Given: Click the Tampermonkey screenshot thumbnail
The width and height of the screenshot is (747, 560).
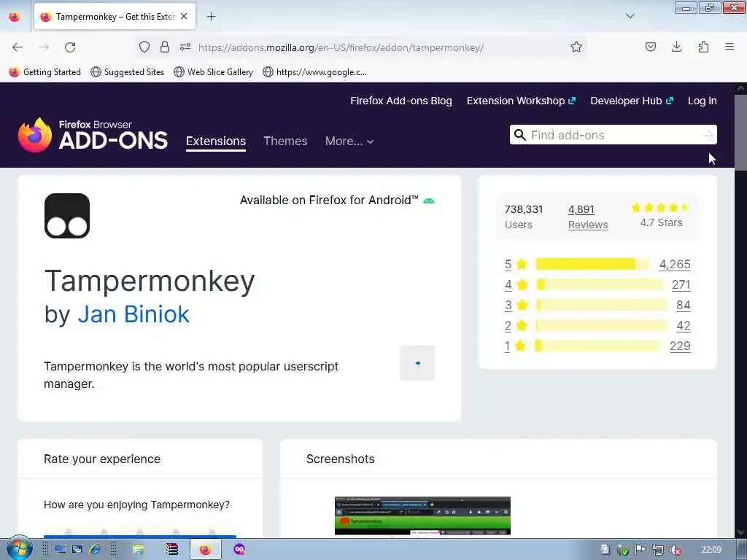Looking at the screenshot, I should pos(422,516).
